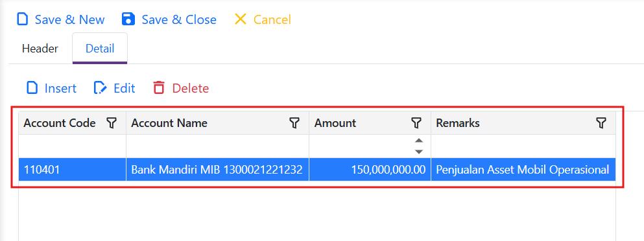Click the Save & Close label
Image resolution: width=644 pixels, height=241 pixels.
[179, 19]
